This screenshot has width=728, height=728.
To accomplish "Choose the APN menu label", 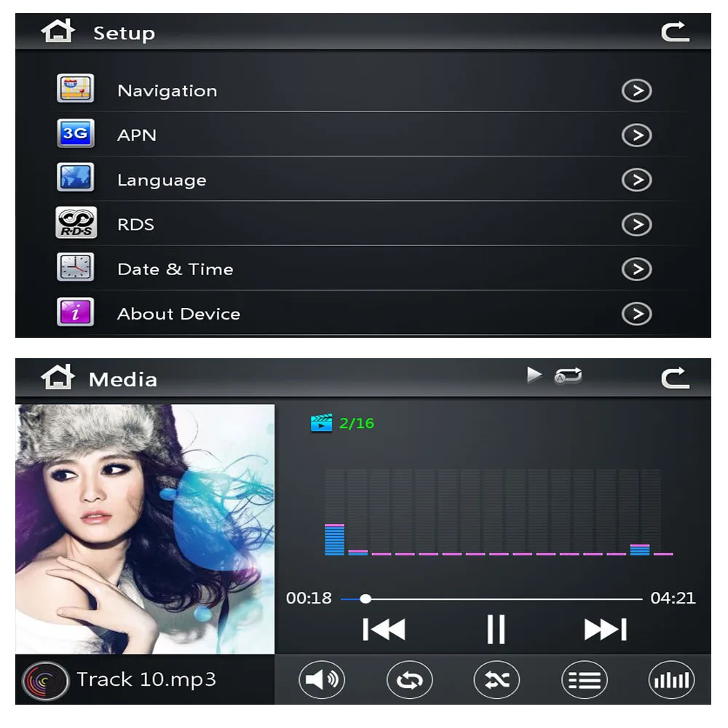I will 137,135.
